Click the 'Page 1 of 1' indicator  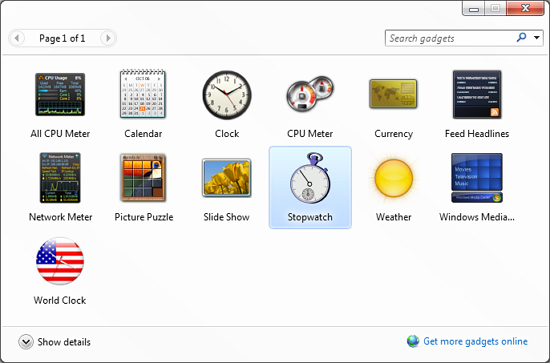pos(62,38)
